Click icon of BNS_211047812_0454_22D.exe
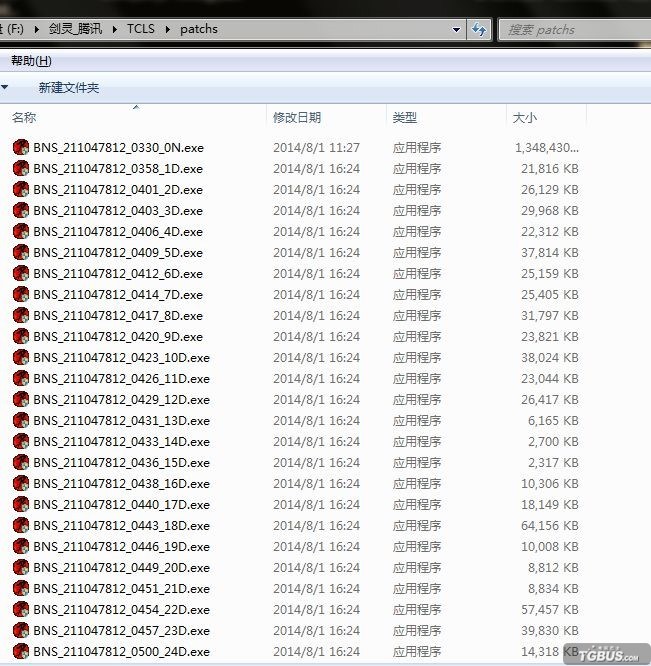Viewport: 651px width, 666px height. (x=21, y=609)
